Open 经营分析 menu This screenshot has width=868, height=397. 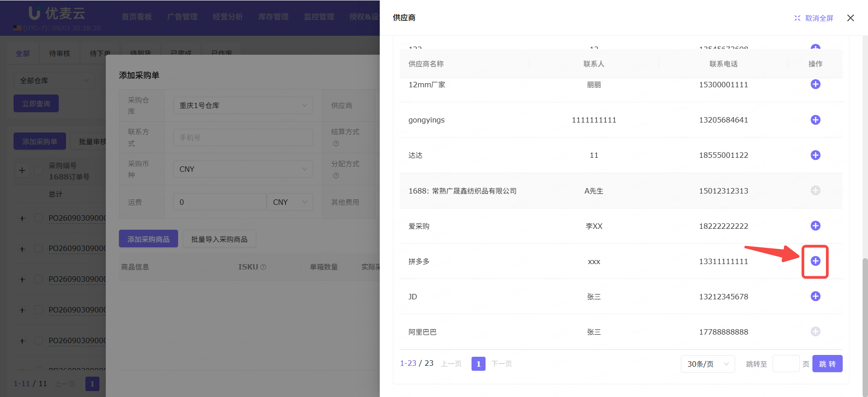(x=228, y=17)
